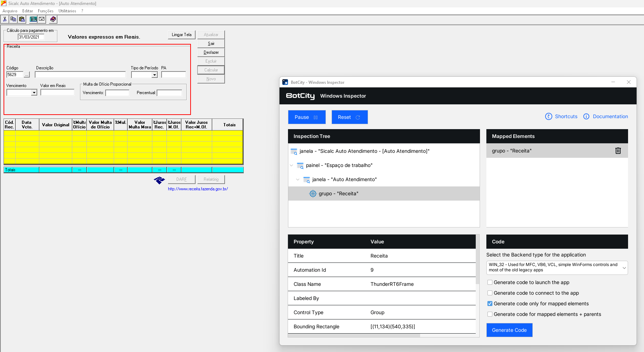Enable Generate code to connect to the app
Viewport: 644px width, 352px height.
(x=490, y=293)
